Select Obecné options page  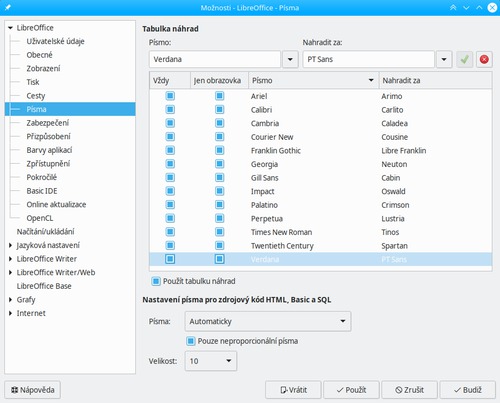(39, 55)
